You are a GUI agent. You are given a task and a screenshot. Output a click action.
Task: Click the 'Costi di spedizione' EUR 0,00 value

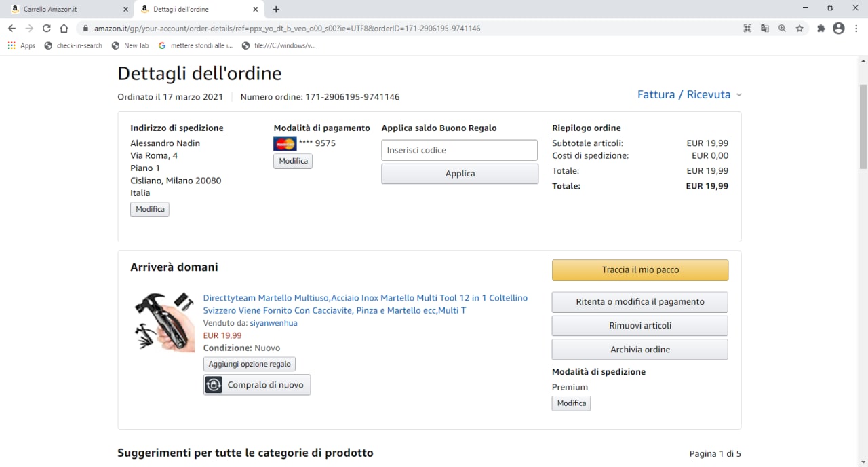point(710,155)
